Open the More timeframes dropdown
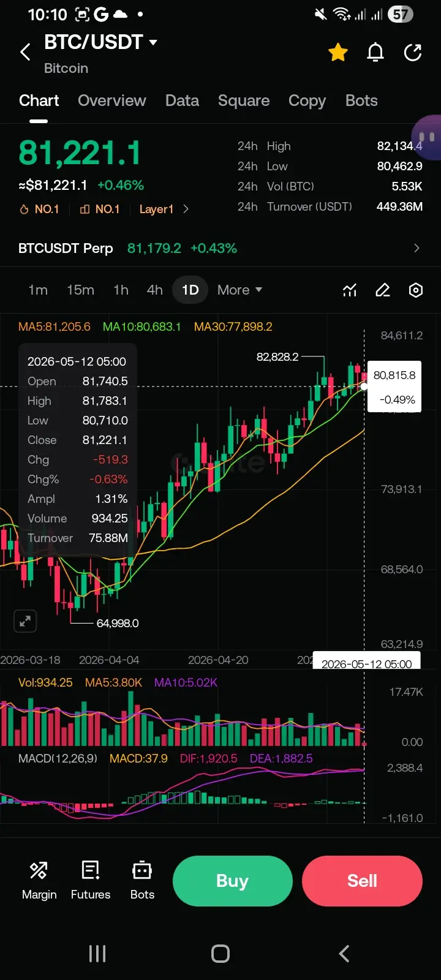The image size is (441, 980). pyautogui.click(x=239, y=290)
